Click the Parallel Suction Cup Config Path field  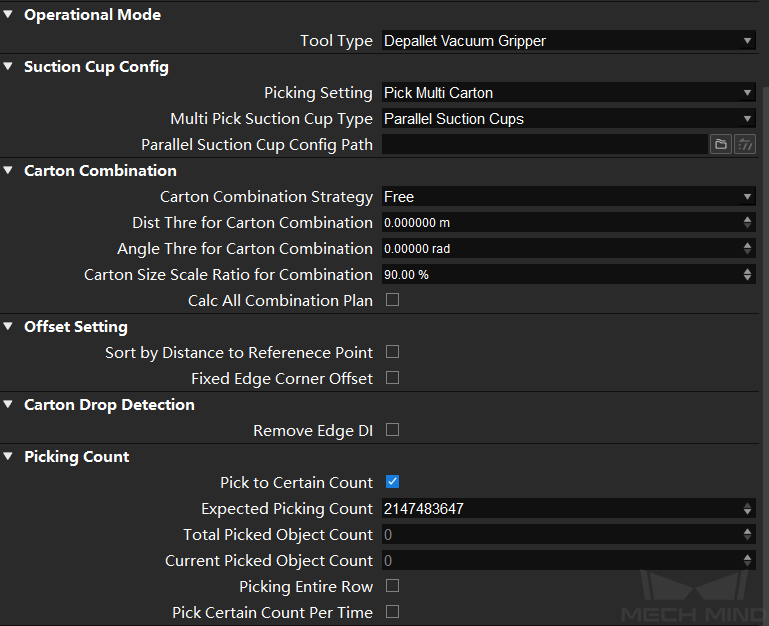click(544, 145)
